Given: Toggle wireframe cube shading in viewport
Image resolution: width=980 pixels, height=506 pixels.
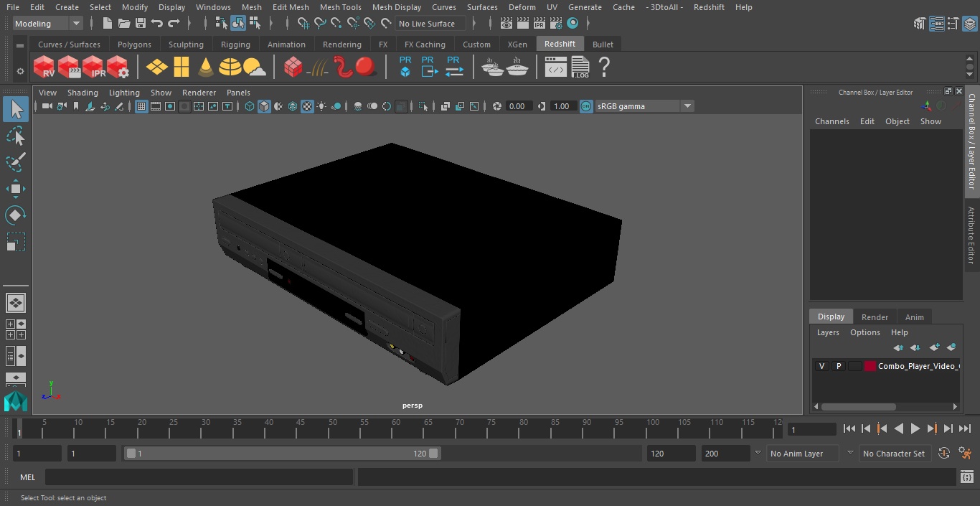Looking at the screenshot, I should pyautogui.click(x=250, y=106).
